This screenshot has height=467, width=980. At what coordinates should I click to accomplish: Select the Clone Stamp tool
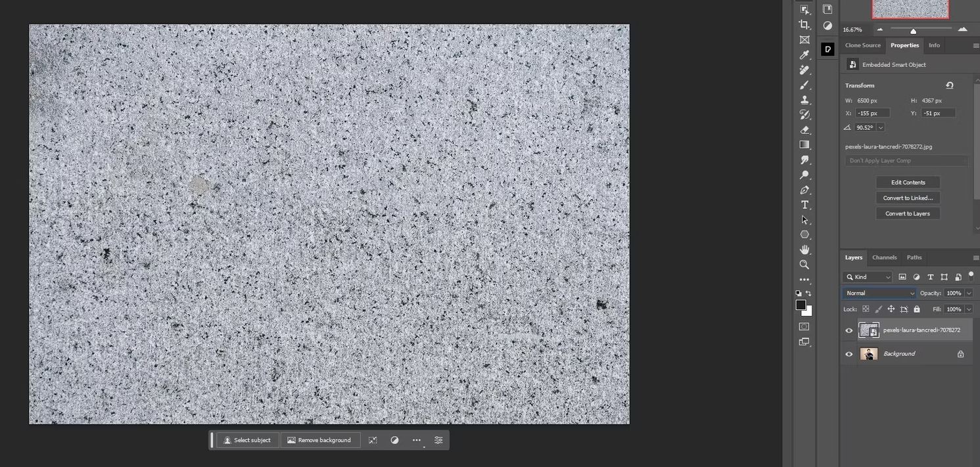point(805,100)
